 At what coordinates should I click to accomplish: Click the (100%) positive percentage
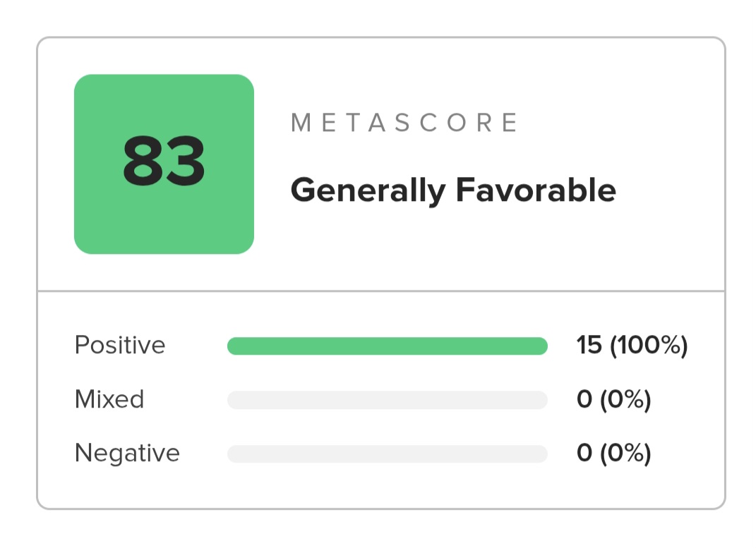click(x=649, y=346)
